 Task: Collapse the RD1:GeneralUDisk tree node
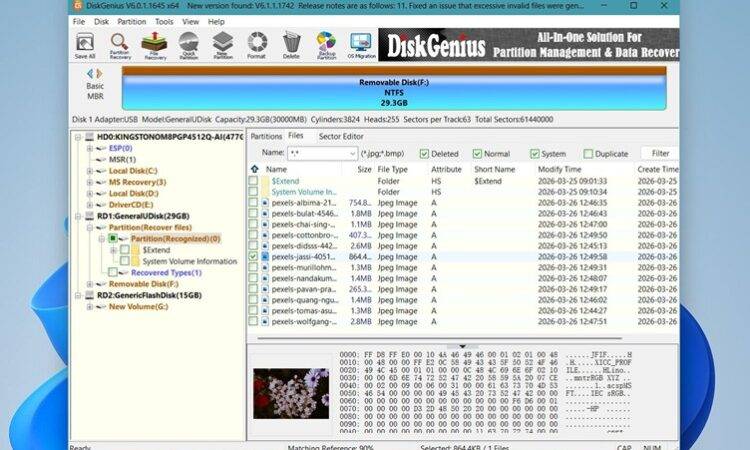tap(78, 216)
